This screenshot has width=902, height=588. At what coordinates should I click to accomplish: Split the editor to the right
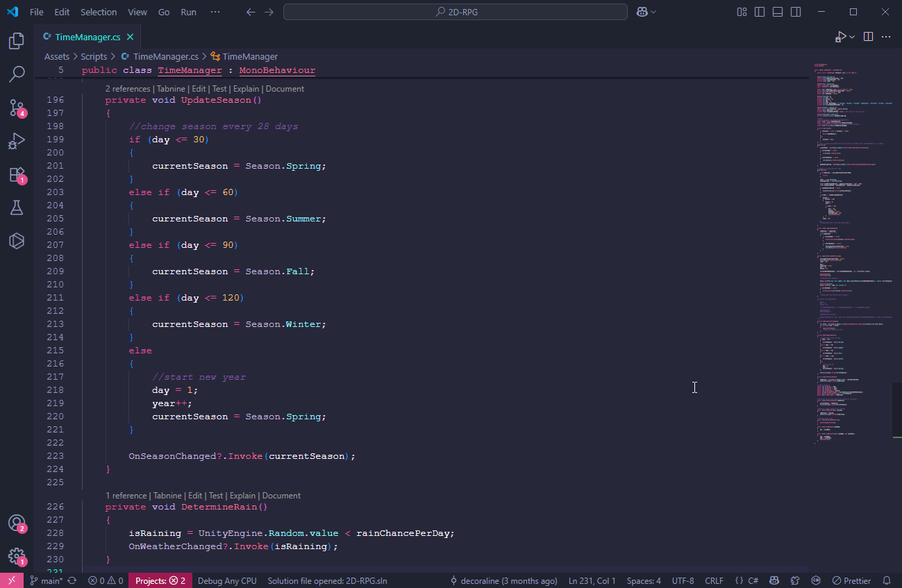[x=868, y=37]
